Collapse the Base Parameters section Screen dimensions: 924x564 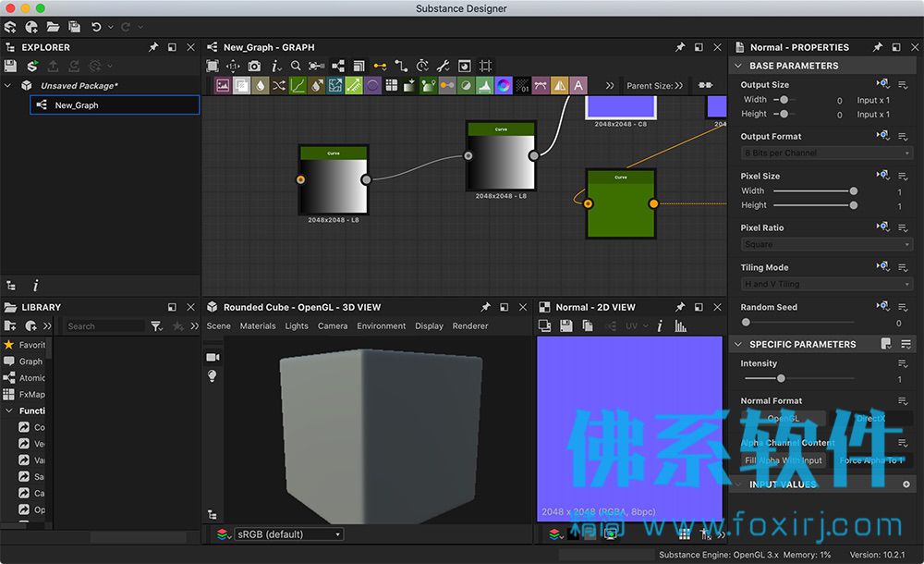737,66
